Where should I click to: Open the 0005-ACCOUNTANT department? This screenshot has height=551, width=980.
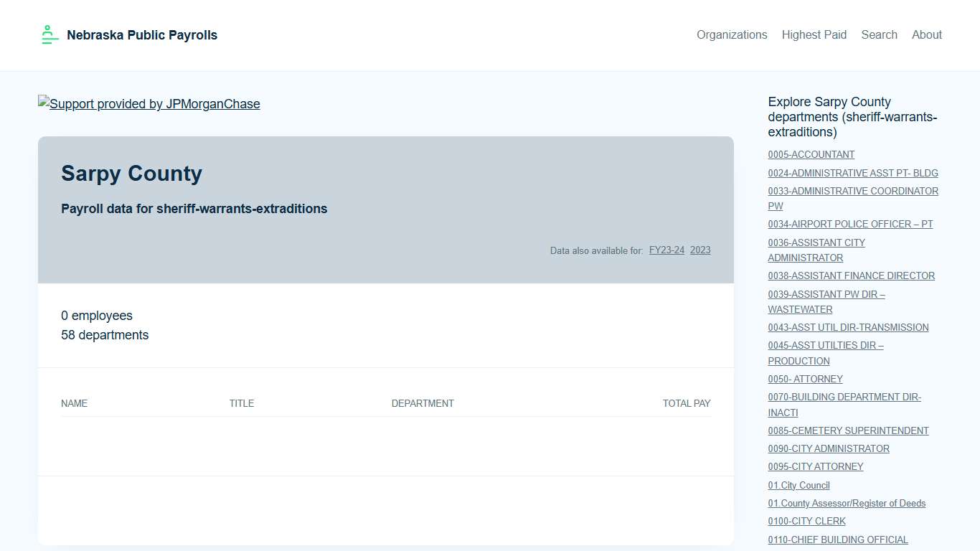click(x=811, y=154)
